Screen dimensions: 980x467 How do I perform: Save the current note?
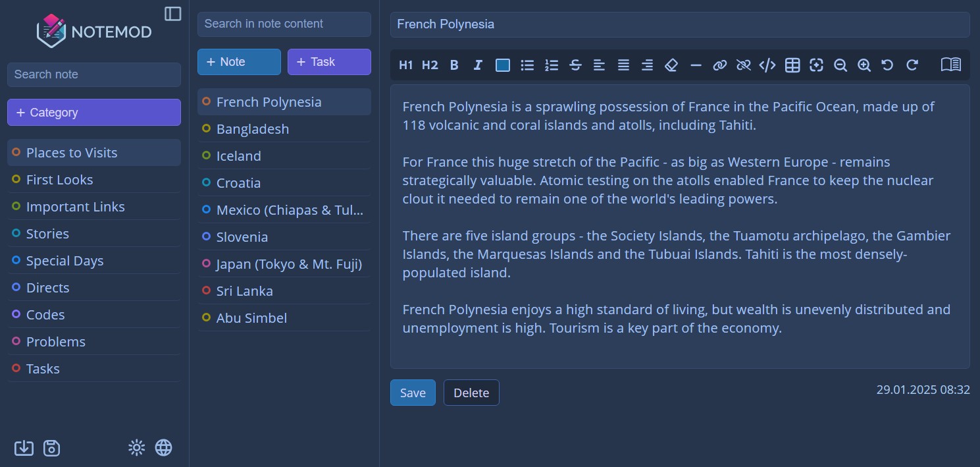(413, 393)
